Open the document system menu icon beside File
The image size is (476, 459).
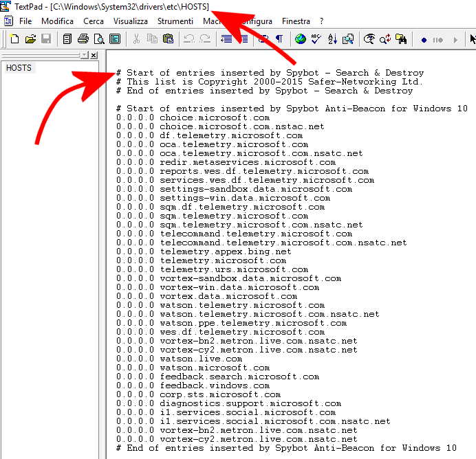point(8,21)
